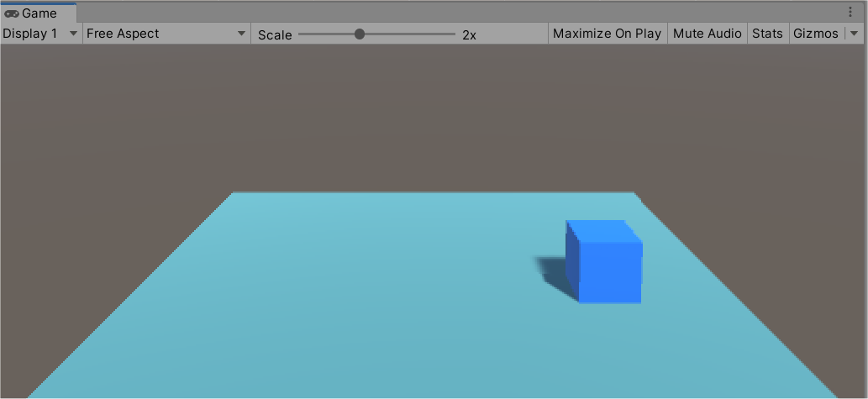
Task: Switch to the Game tab
Action: (x=38, y=13)
